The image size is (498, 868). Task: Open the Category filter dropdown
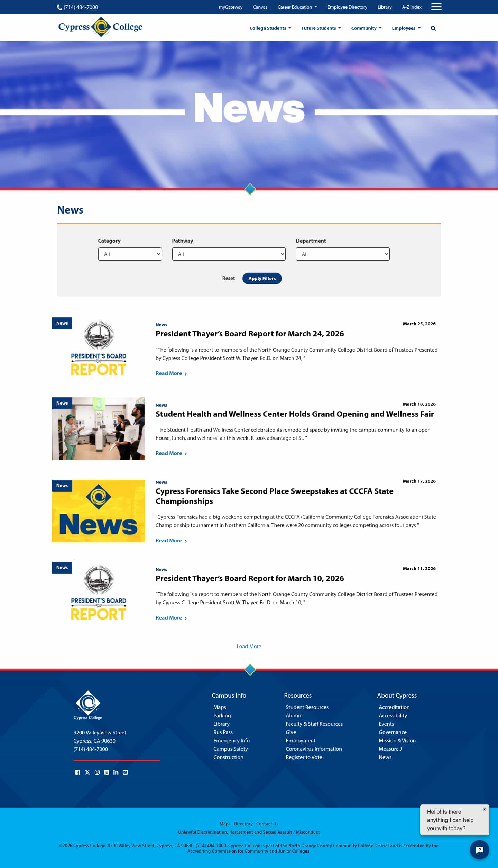pos(130,254)
